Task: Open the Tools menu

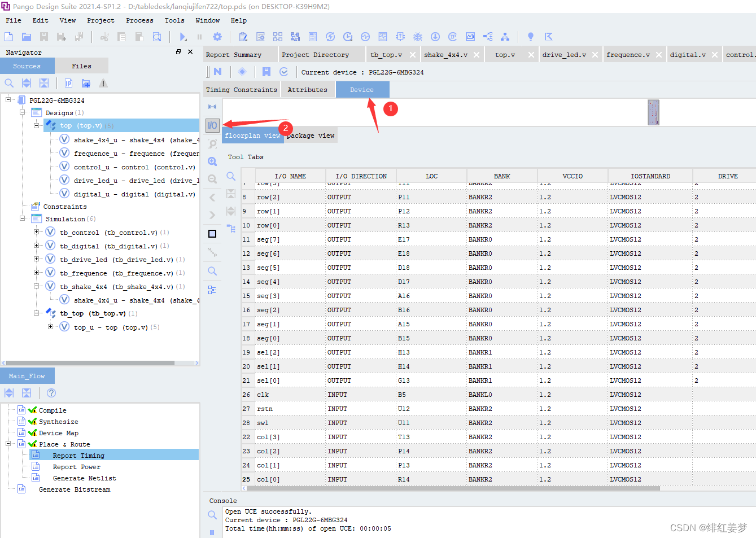Action: click(x=174, y=20)
